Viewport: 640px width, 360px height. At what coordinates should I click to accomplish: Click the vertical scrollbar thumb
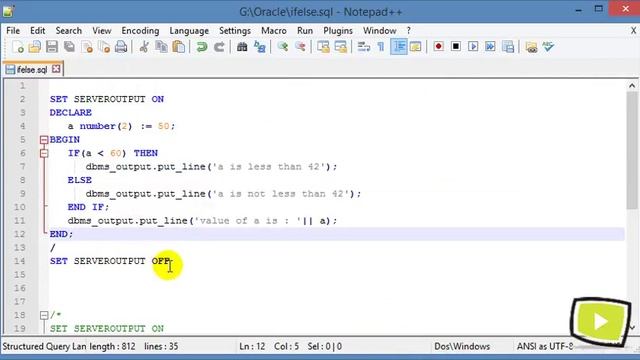click(632, 150)
